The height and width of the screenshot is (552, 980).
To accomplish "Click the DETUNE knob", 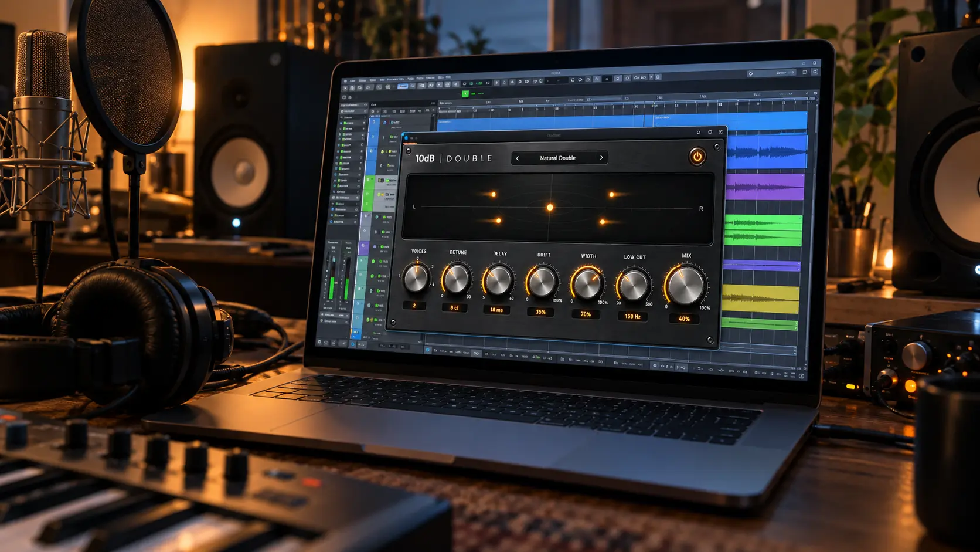I will (457, 280).
